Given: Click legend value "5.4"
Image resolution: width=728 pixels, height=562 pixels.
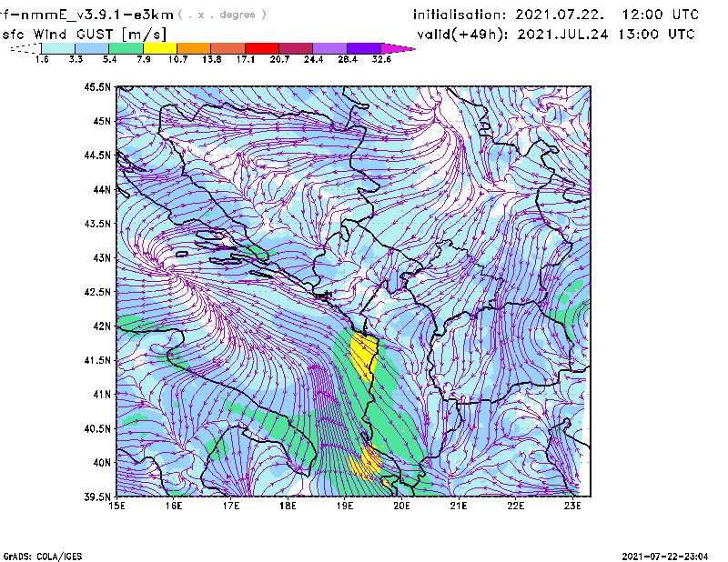Looking at the screenshot, I should [x=109, y=59].
